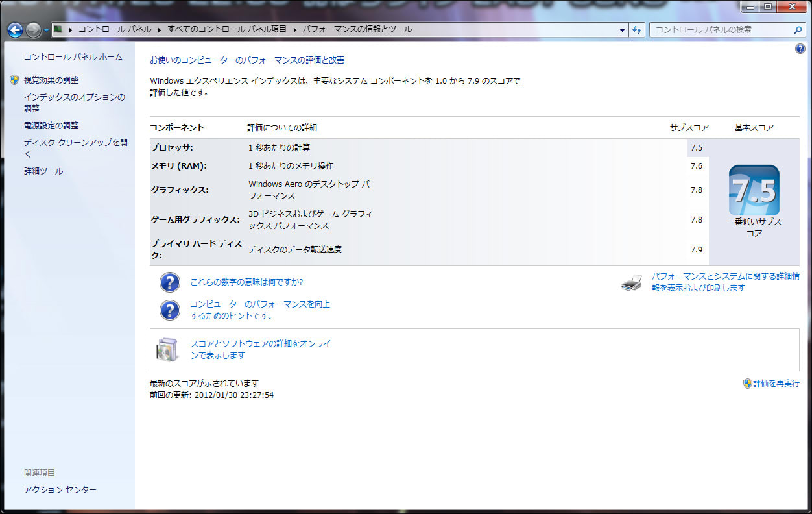
Task: Click パフォーマンスの情報とツール breadcrumb
Action: tap(357, 29)
